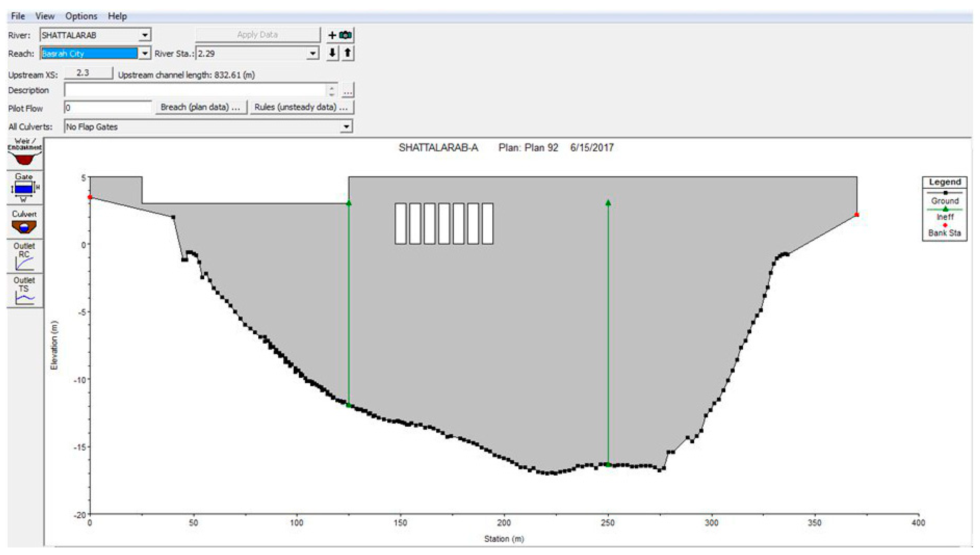The width and height of the screenshot is (980, 555).
Task: Open Breach (plan data) dialog
Action: 201,107
